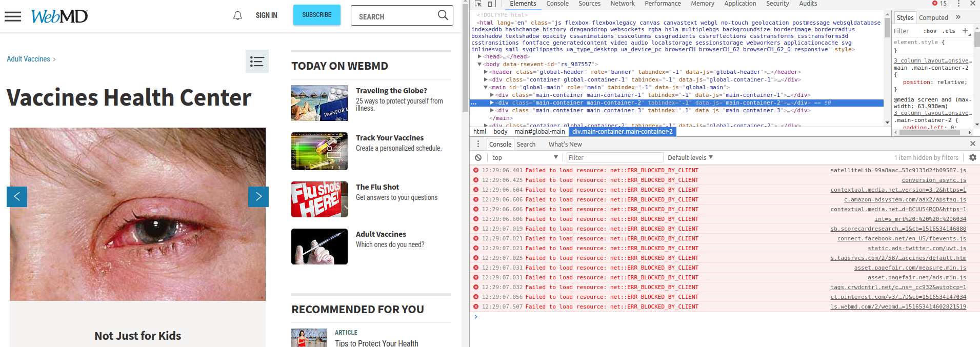
Task: Open DevTools customize kebab menu
Action: point(958,4)
